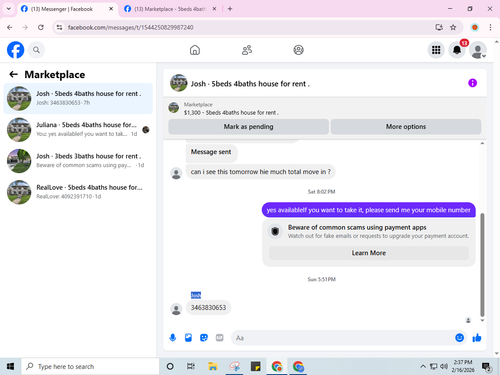Click the sent purple message bubble

pos(368,210)
